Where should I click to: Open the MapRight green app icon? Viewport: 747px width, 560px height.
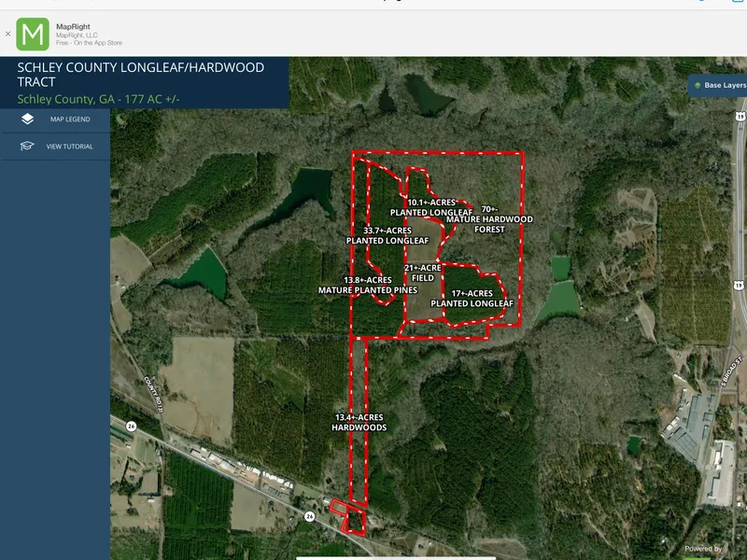click(33, 35)
